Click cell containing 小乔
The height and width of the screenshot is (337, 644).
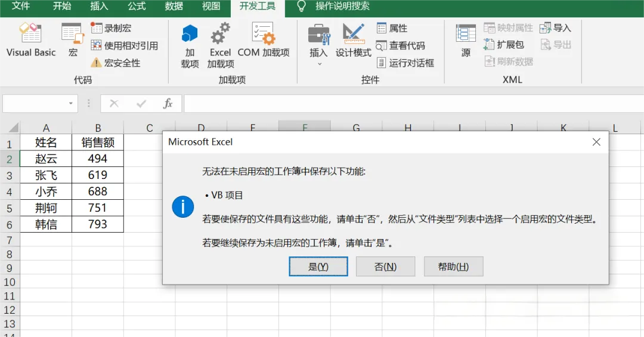tap(46, 191)
